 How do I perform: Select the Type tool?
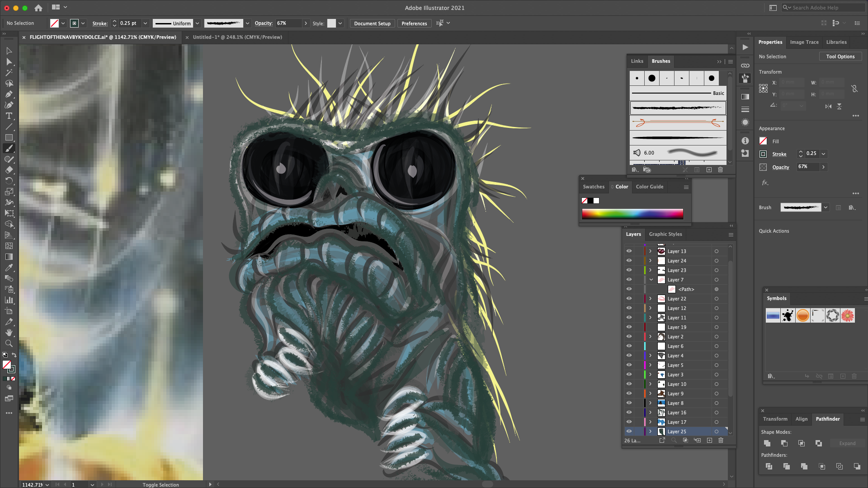pos(9,116)
